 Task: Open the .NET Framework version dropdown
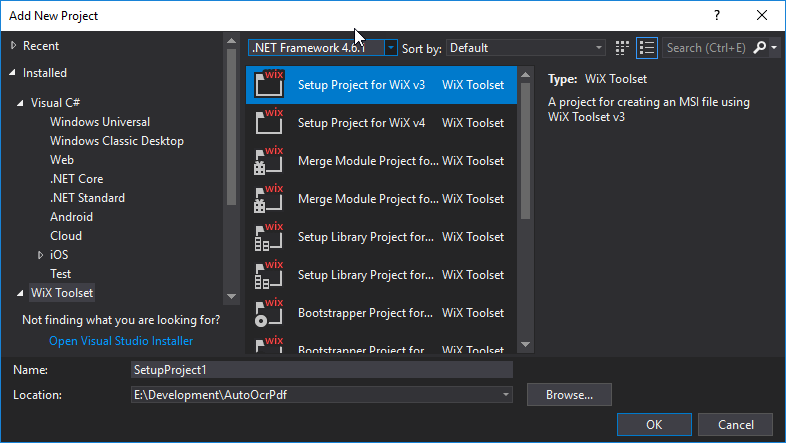(x=390, y=48)
